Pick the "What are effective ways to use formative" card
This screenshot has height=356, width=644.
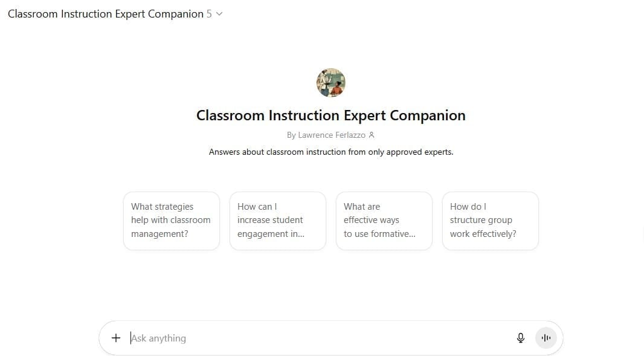[384, 221]
